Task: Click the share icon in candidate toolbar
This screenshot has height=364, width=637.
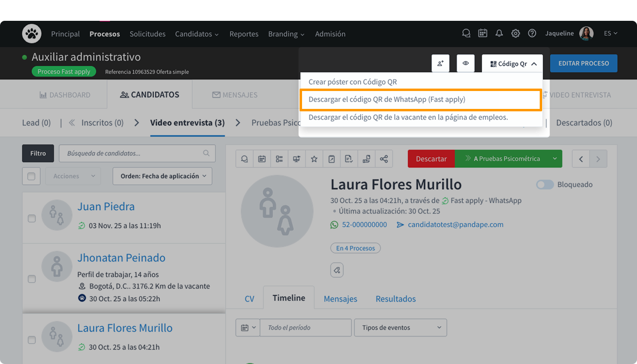Action: [x=384, y=159]
